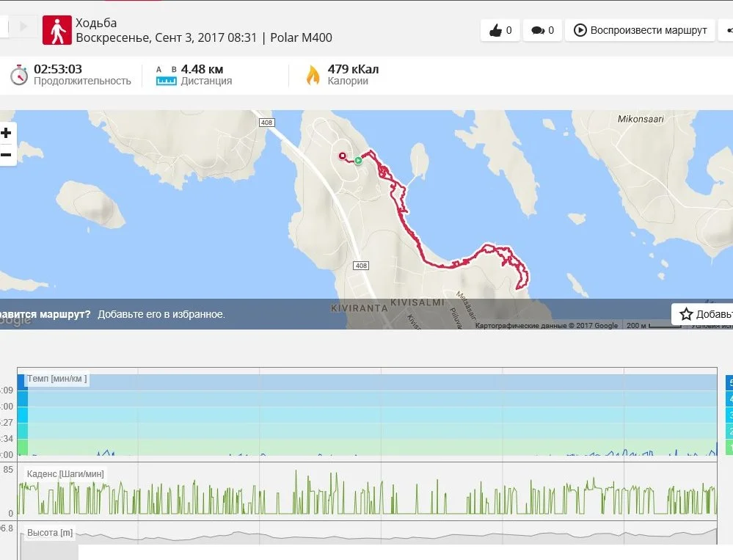Image resolution: width=733 pixels, height=560 pixels.
Task: Open comments via speech bubble icon
Action: [x=542, y=30]
